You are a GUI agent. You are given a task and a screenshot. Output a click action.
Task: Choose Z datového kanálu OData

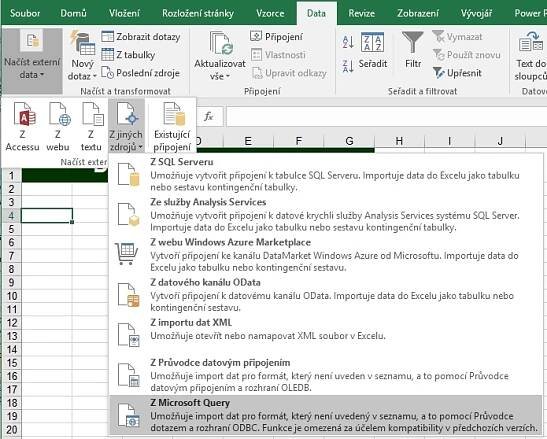click(x=325, y=295)
